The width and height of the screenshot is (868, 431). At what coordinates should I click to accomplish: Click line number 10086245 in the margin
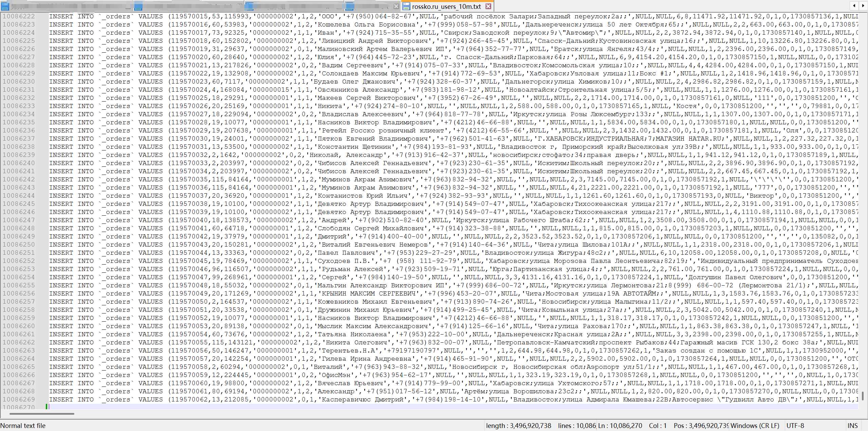(x=19, y=204)
